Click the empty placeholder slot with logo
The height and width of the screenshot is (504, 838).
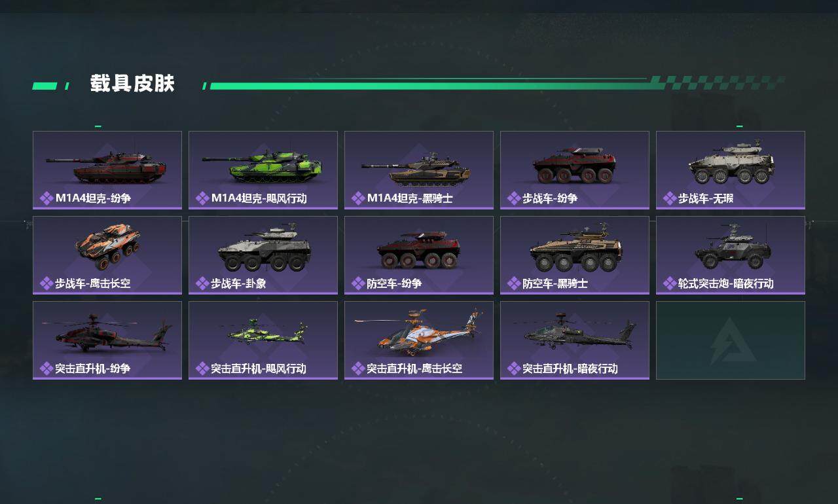(x=731, y=340)
